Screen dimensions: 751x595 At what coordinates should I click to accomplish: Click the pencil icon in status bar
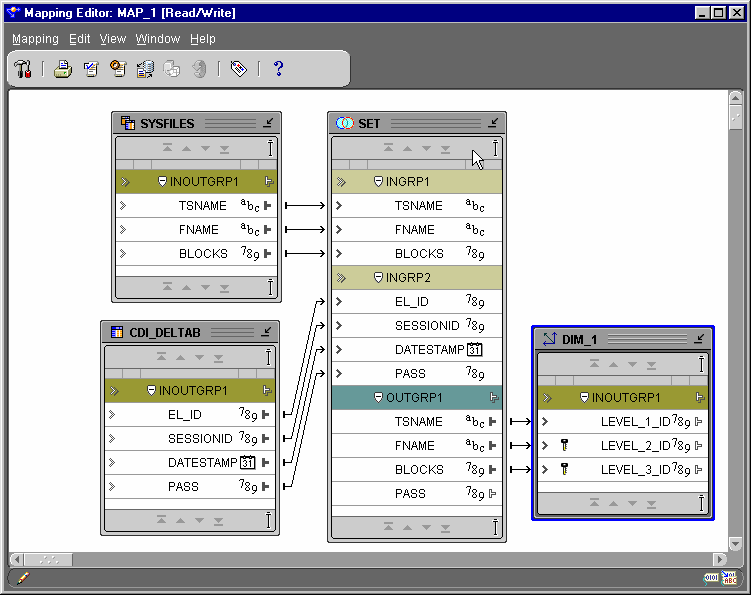click(23, 578)
